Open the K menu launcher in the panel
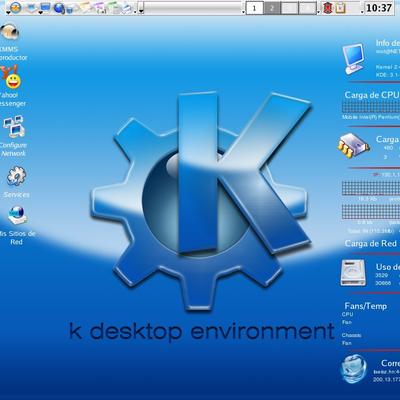 pos(15,7)
